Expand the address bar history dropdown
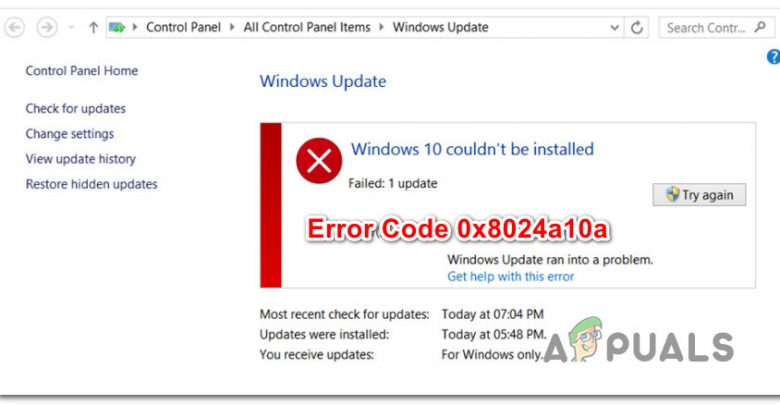The image size is (780, 405). click(615, 27)
